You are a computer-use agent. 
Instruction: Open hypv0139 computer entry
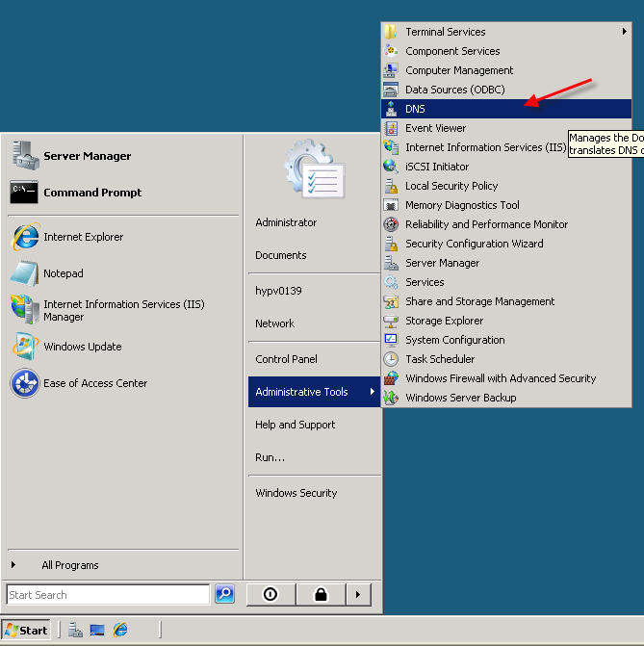pos(278,291)
